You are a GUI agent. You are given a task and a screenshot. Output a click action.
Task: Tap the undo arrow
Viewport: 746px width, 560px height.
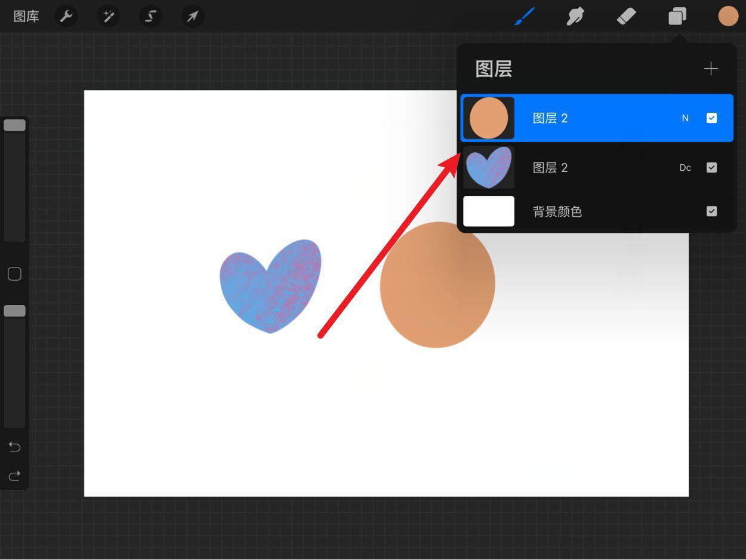point(14,447)
